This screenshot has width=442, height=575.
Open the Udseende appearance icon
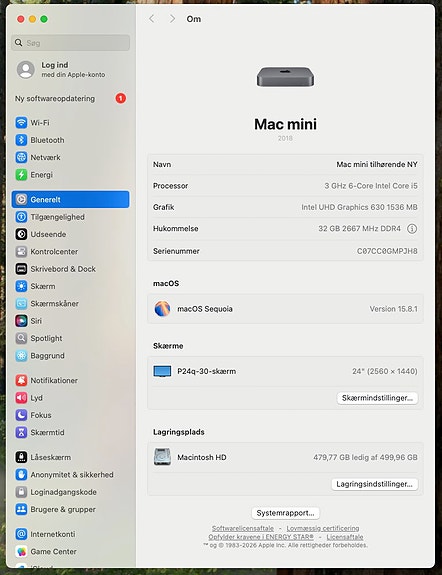tap(21, 234)
